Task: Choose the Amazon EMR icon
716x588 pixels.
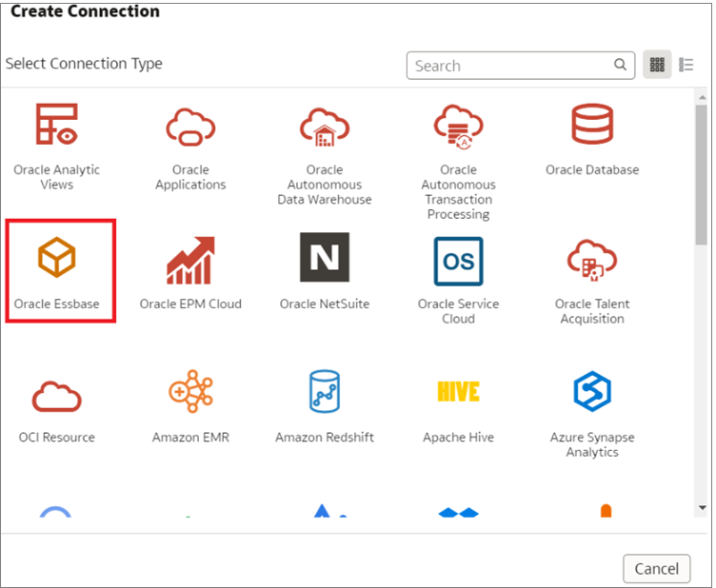Action: [x=190, y=391]
